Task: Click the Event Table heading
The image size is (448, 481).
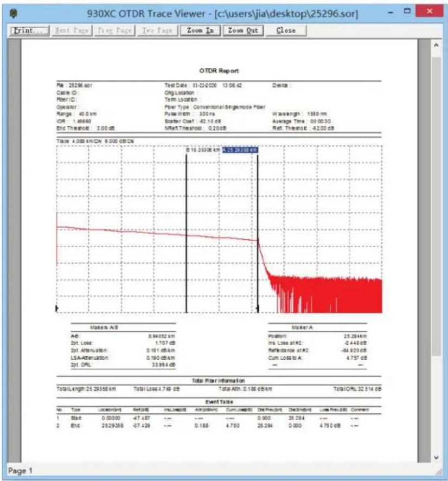Action: click(x=219, y=402)
